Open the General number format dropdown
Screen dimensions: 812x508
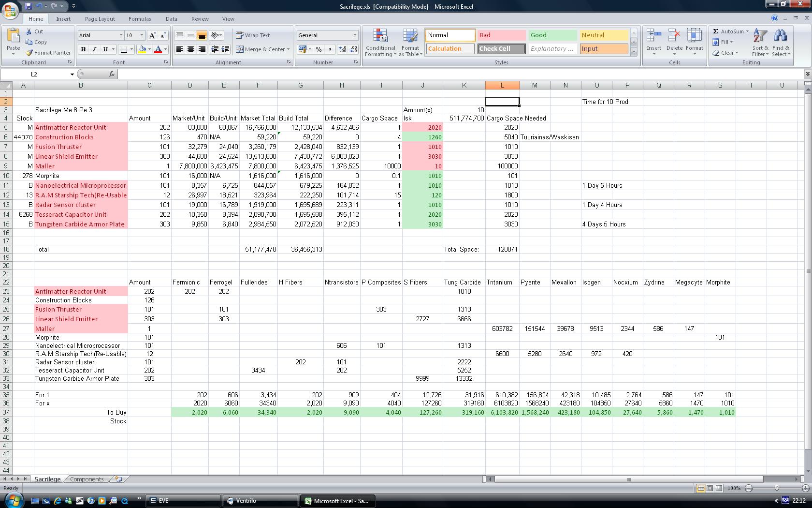[x=355, y=35]
